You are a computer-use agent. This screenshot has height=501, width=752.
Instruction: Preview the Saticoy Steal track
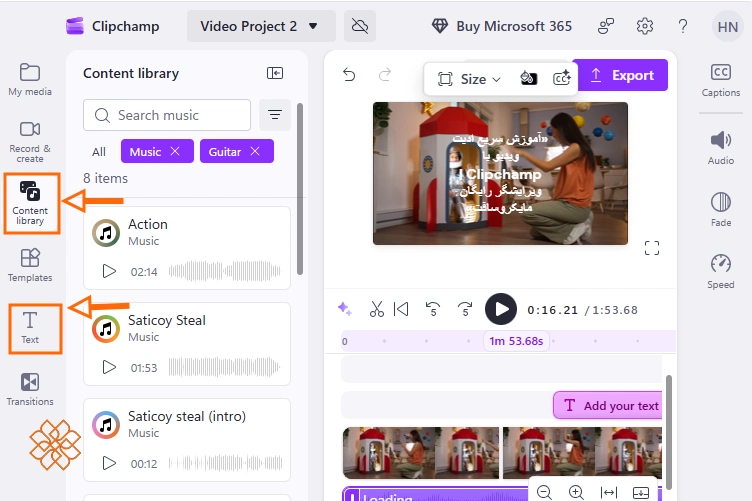click(109, 367)
